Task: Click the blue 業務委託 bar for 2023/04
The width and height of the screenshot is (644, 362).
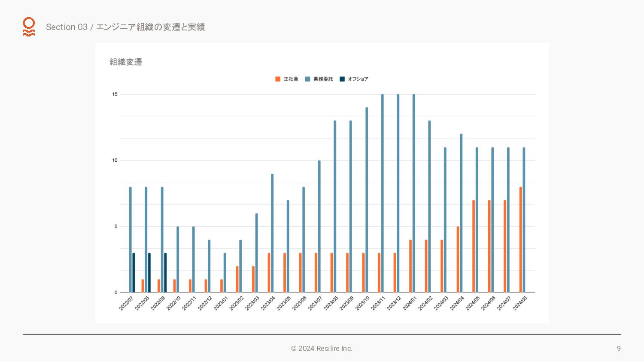Action: click(x=272, y=233)
